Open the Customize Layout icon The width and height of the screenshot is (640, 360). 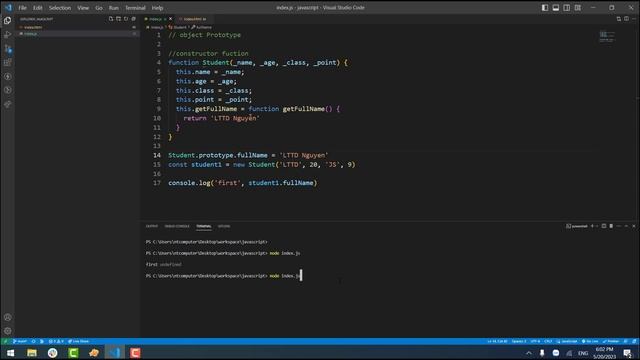coord(578,7)
